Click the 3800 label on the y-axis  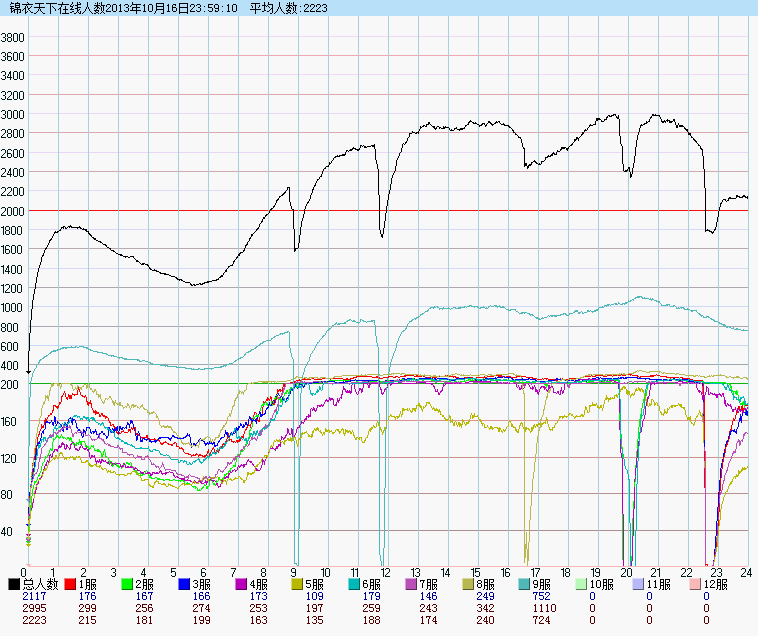click(x=13, y=37)
